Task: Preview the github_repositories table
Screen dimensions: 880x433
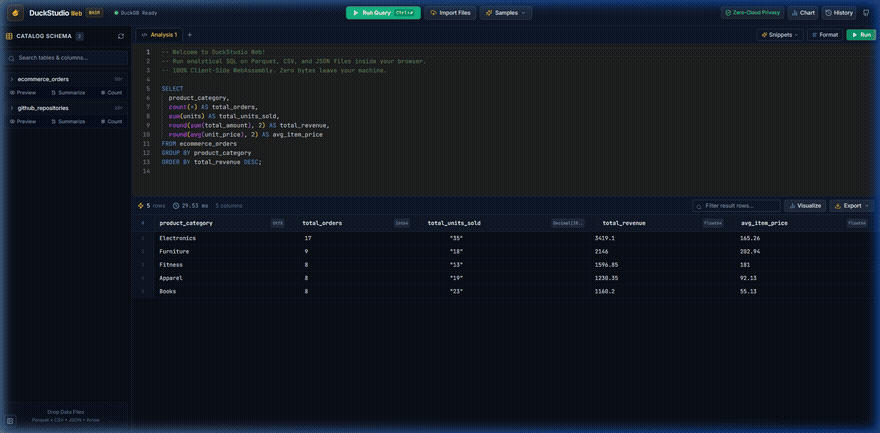Action: pyautogui.click(x=23, y=121)
